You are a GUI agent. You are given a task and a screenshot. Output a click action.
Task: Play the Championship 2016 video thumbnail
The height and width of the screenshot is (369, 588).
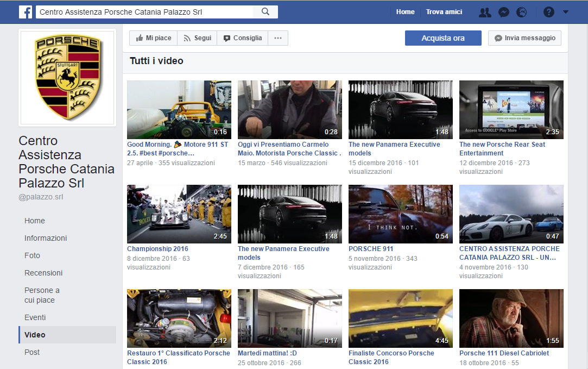click(x=179, y=214)
